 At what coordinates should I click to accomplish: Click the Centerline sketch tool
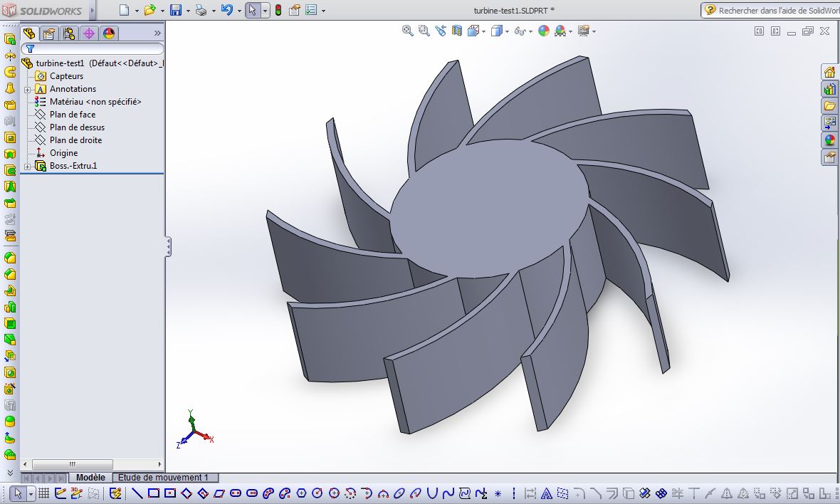[x=514, y=493]
